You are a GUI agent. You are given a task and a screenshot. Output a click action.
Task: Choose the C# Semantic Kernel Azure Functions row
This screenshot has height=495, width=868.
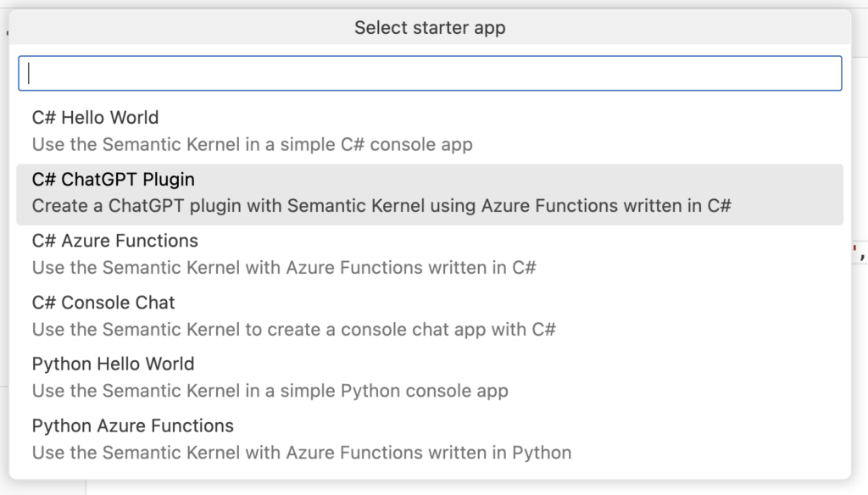430,254
